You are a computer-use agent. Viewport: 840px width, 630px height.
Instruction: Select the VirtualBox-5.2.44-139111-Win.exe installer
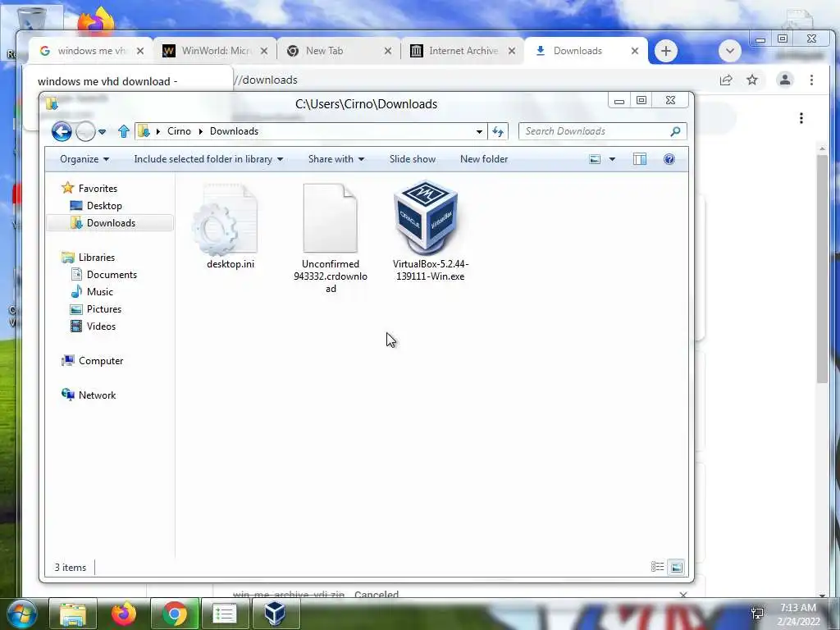(430, 231)
